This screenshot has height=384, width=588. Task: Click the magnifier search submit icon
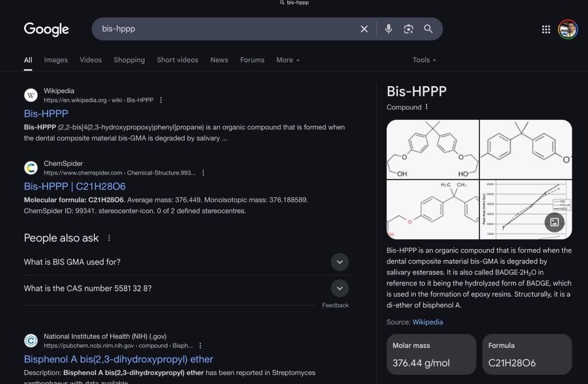(x=428, y=29)
